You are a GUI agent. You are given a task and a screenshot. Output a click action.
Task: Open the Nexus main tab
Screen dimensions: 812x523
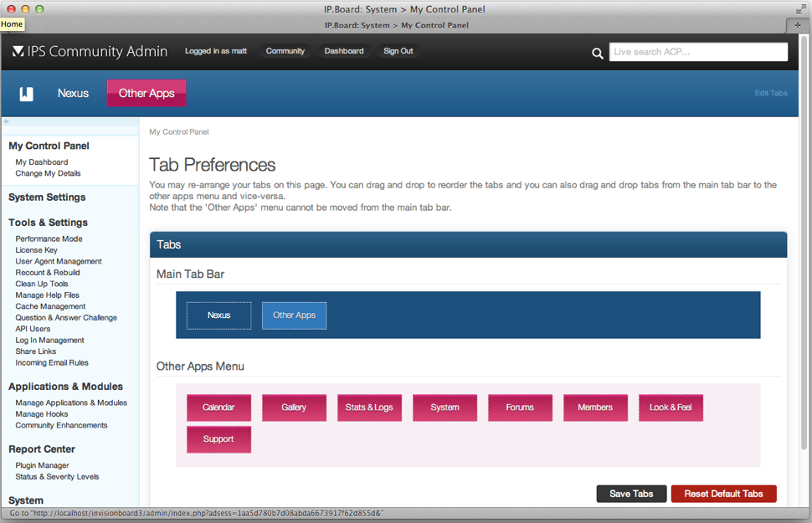point(73,93)
